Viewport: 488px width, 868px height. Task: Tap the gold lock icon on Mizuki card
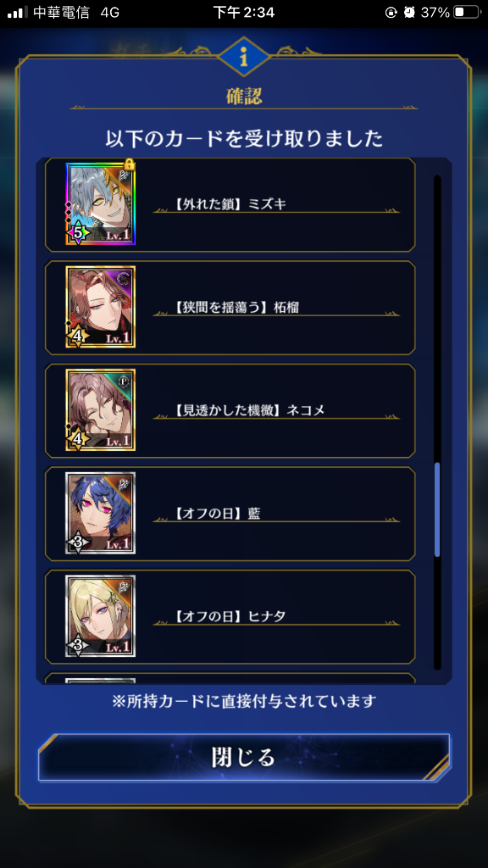pos(129,164)
